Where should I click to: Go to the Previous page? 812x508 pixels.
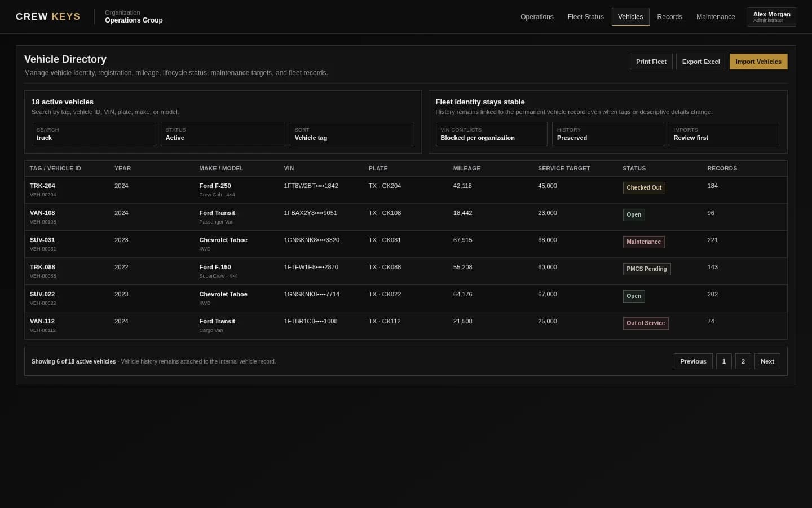(693, 361)
